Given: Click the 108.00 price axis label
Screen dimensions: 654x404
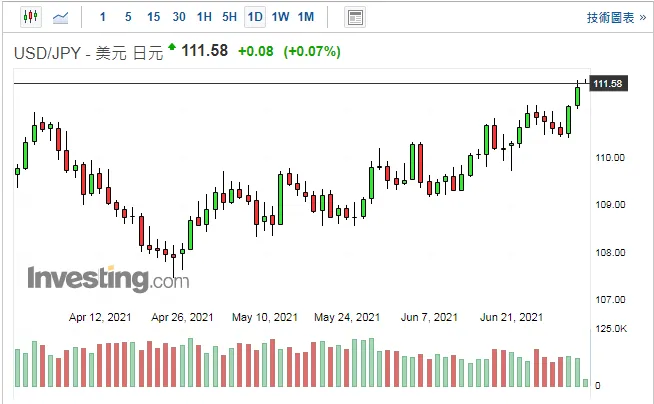Looking at the screenshot, I should 610,253.
